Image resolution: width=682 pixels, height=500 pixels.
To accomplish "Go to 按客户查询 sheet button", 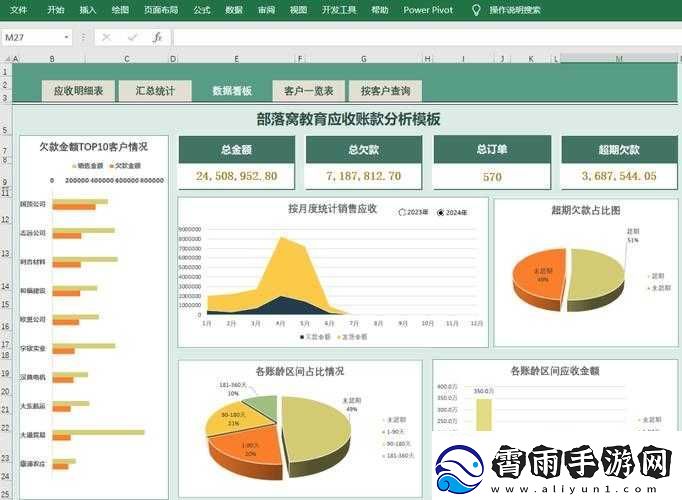I will tap(385, 91).
